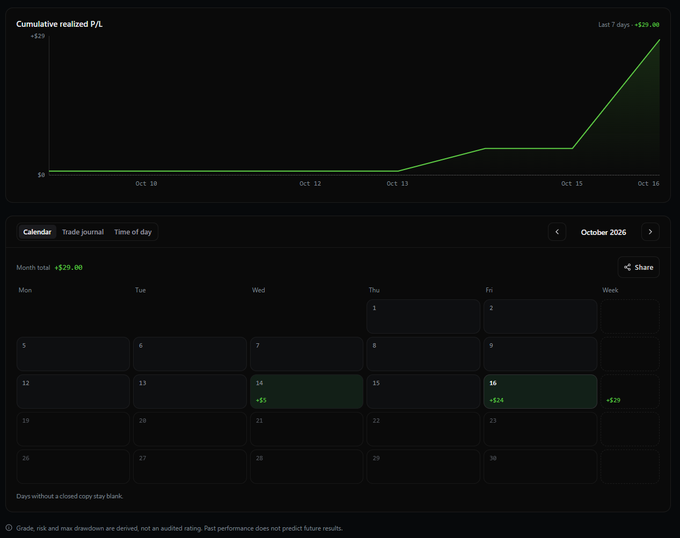680x538 pixels.
Task: Select calendar day 30
Action: pos(540,466)
